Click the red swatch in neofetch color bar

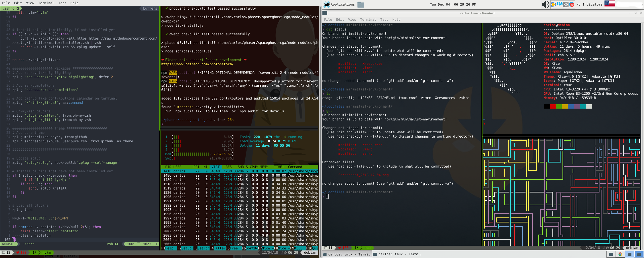tap(553, 106)
